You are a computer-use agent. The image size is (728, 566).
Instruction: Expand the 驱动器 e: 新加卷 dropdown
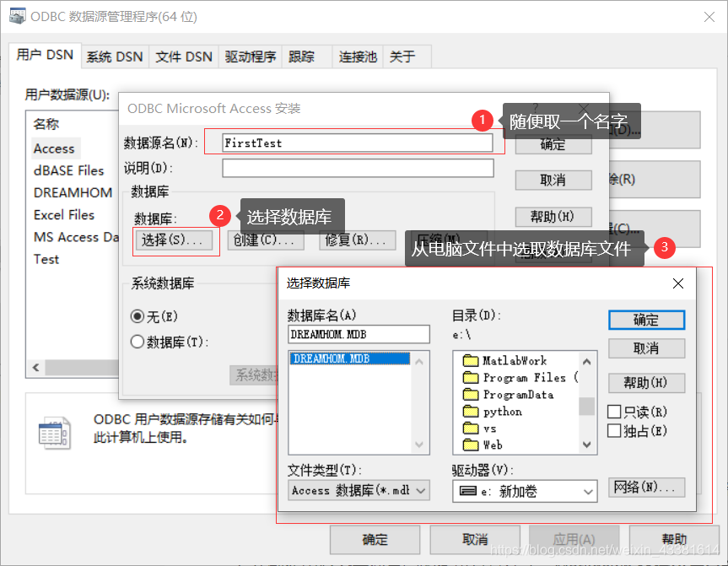pyautogui.click(x=588, y=492)
